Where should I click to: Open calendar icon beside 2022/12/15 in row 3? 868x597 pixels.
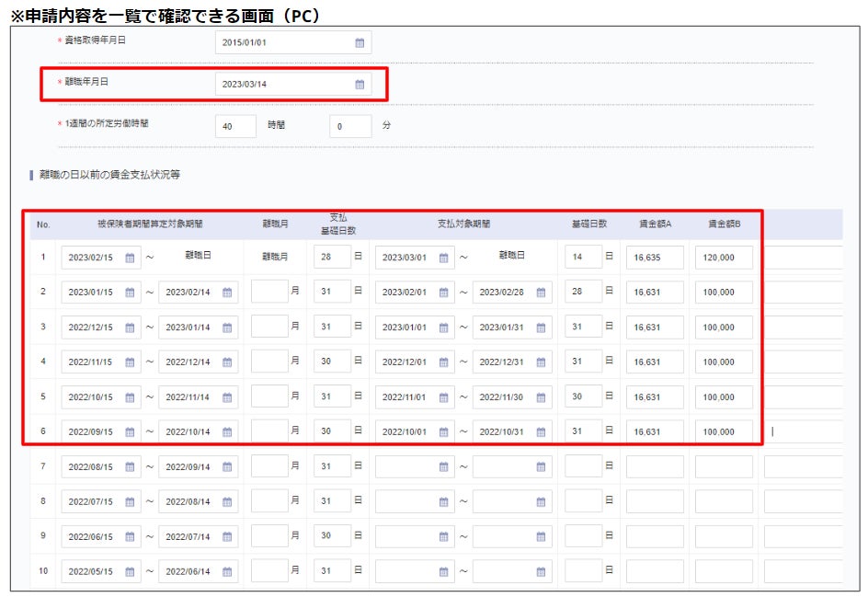[x=130, y=327]
